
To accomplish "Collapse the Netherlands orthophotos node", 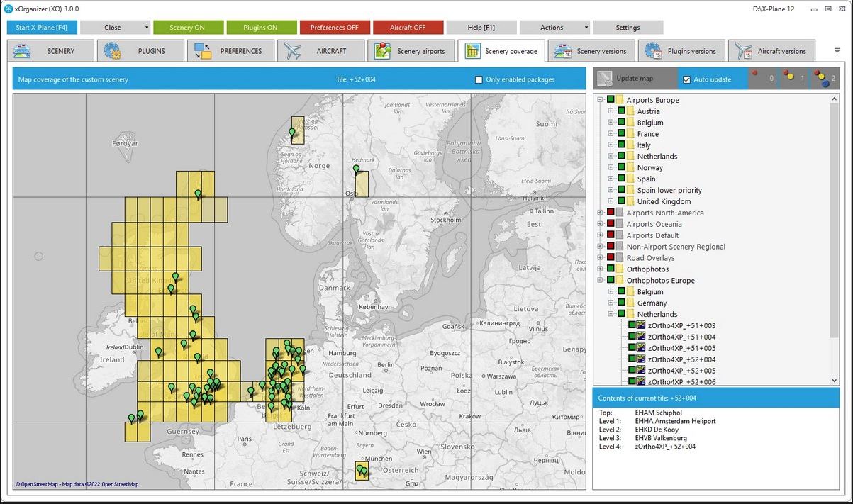I will (611, 314).
